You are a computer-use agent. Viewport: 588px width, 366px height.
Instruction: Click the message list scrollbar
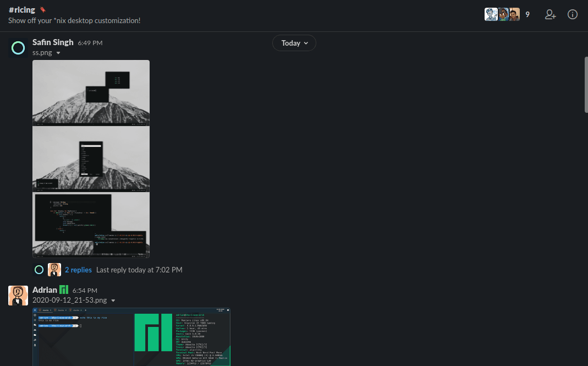[x=586, y=84]
